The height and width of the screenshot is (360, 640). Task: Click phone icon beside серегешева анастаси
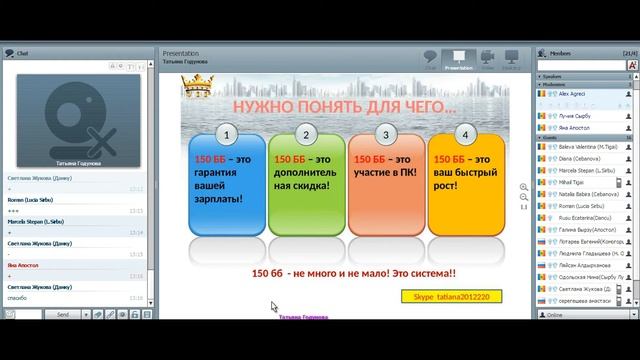[619, 301]
